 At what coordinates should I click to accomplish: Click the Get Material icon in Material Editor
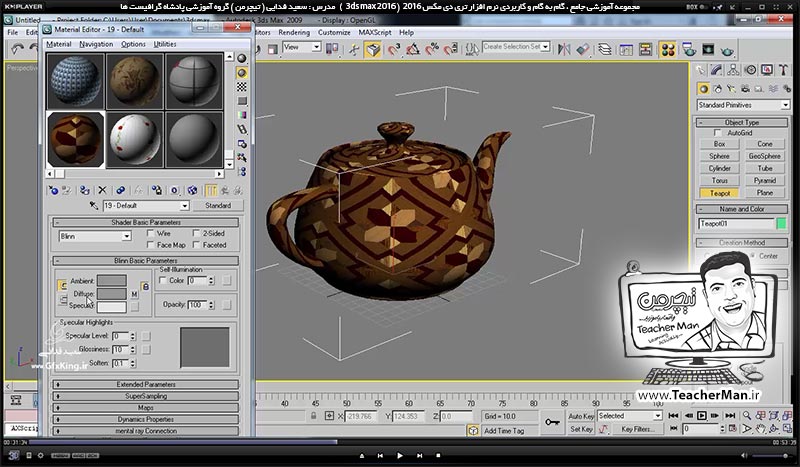tap(53, 190)
